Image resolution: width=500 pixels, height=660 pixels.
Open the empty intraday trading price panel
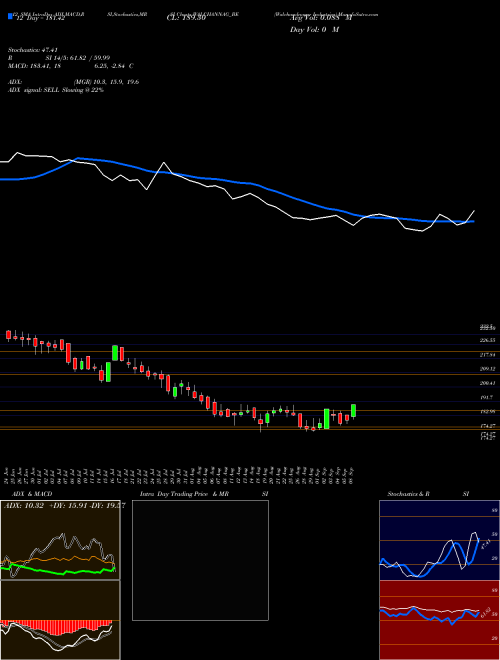pos(200,560)
